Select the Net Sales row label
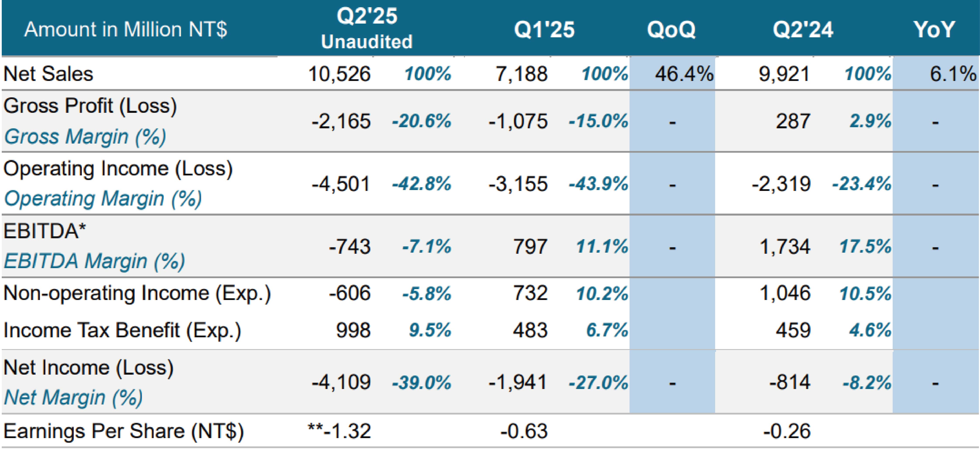This screenshot has width=980, height=449. point(48,74)
